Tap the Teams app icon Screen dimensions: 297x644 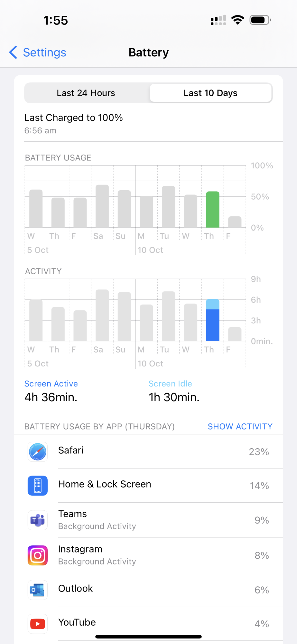38,520
